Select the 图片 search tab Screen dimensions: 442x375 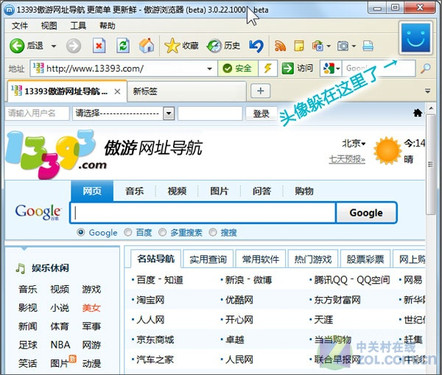coord(219,191)
